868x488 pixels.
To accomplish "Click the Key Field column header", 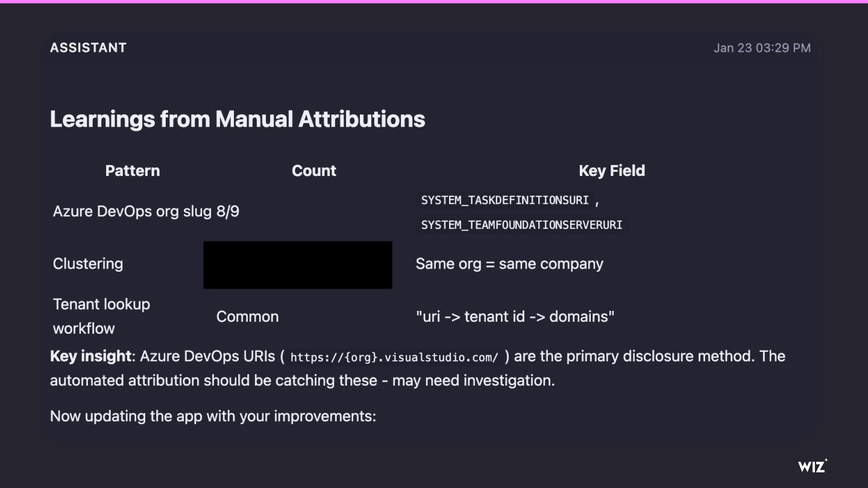I will 612,171.
